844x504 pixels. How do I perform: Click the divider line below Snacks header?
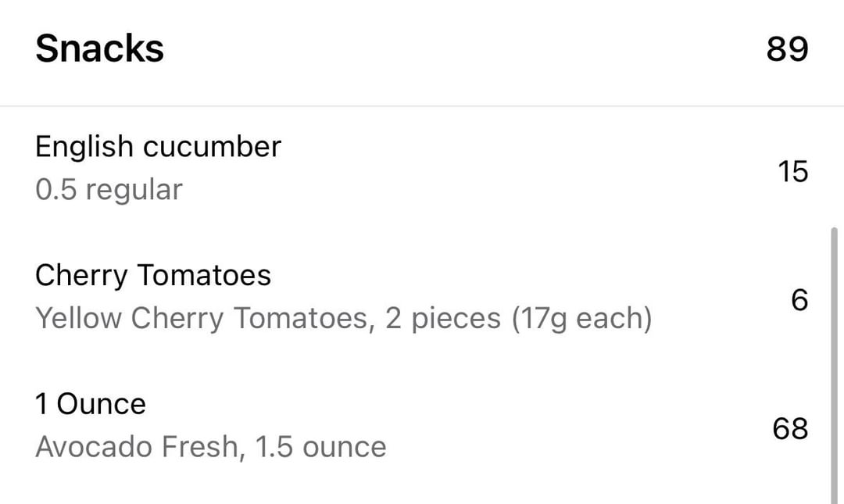point(422,106)
